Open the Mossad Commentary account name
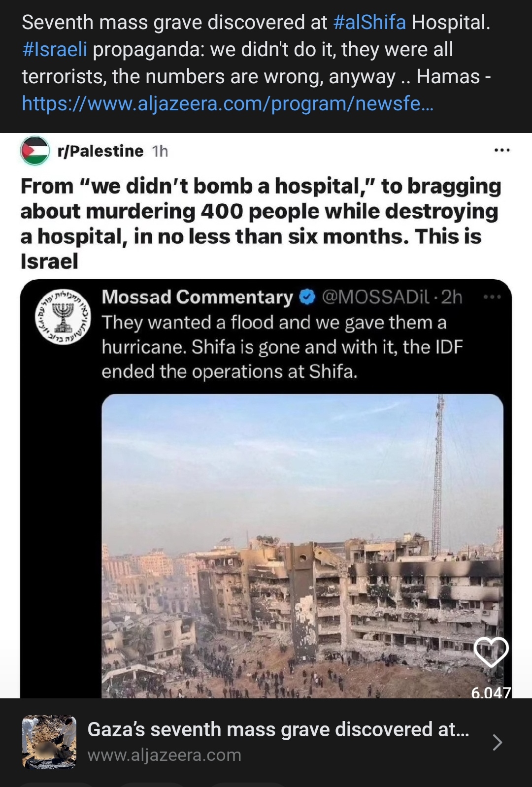This screenshot has width=532, height=787. tap(197, 297)
